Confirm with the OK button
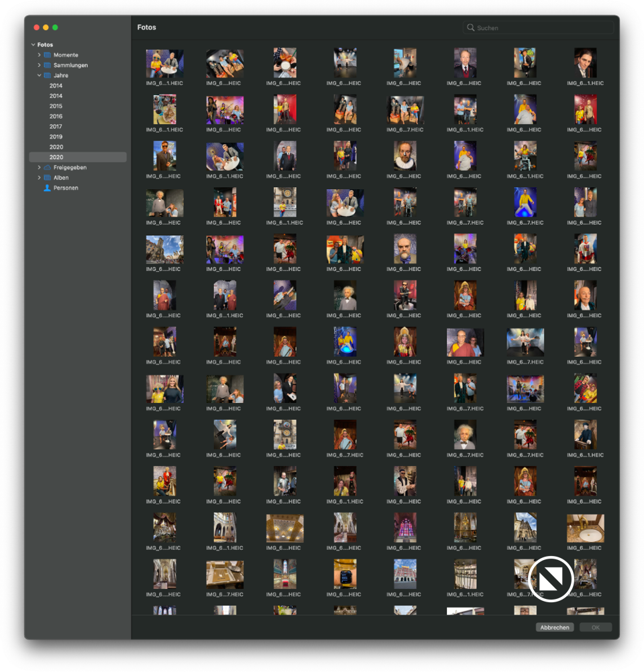The image size is (644, 672). point(595,628)
